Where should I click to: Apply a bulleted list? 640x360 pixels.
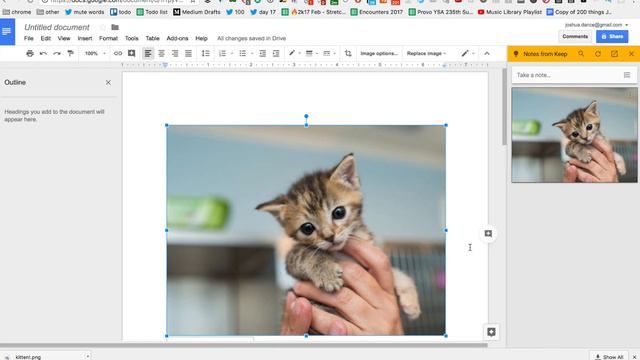tap(242, 53)
